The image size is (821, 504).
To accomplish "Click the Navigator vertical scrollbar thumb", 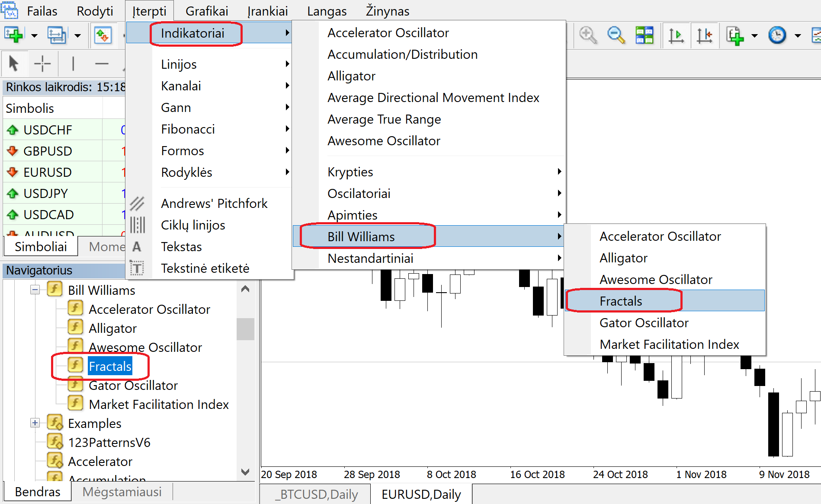I will pos(245,329).
